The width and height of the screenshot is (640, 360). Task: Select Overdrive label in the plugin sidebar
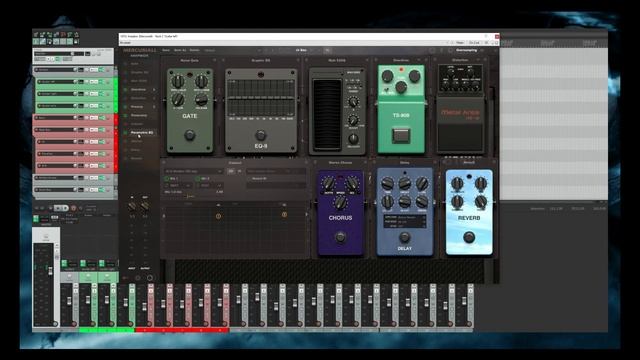coord(138,89)
